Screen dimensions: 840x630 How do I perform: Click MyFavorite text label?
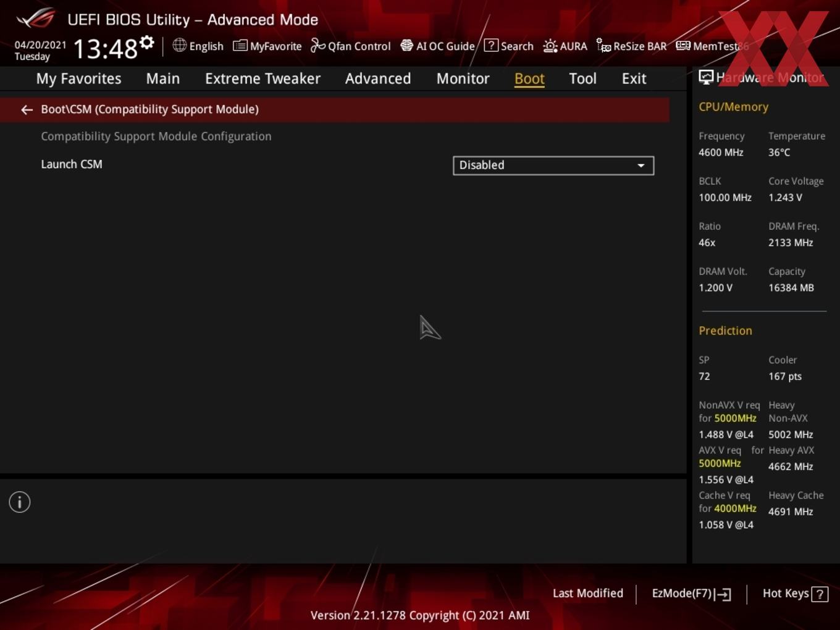coord(276,46)
